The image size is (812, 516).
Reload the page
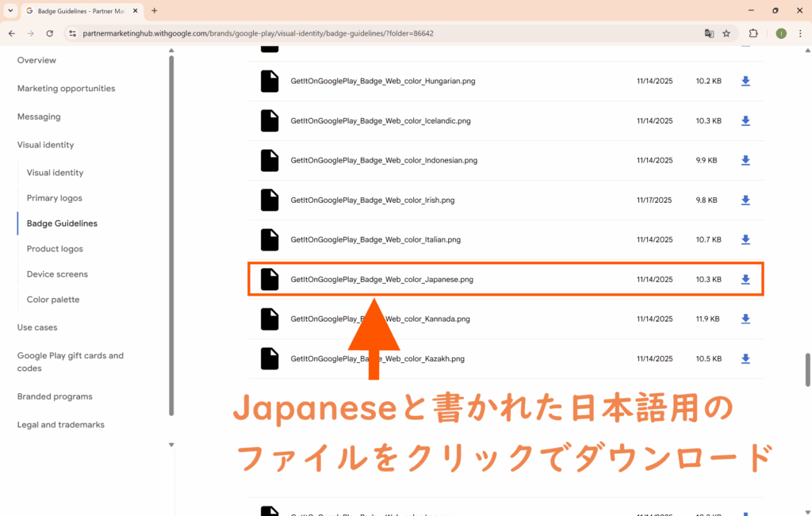click(x=50, y=33)
